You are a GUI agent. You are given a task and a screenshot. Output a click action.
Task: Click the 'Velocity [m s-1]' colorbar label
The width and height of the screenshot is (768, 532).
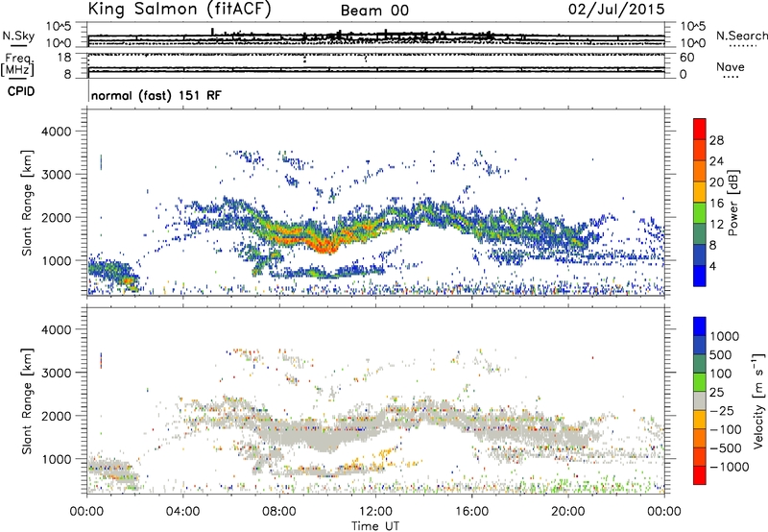(758, 400)
